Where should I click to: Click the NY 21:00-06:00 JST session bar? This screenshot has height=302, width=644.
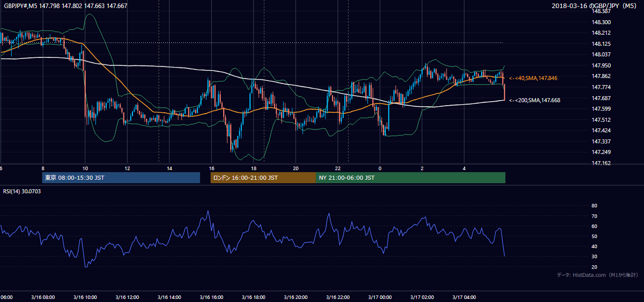click(411, 178)
